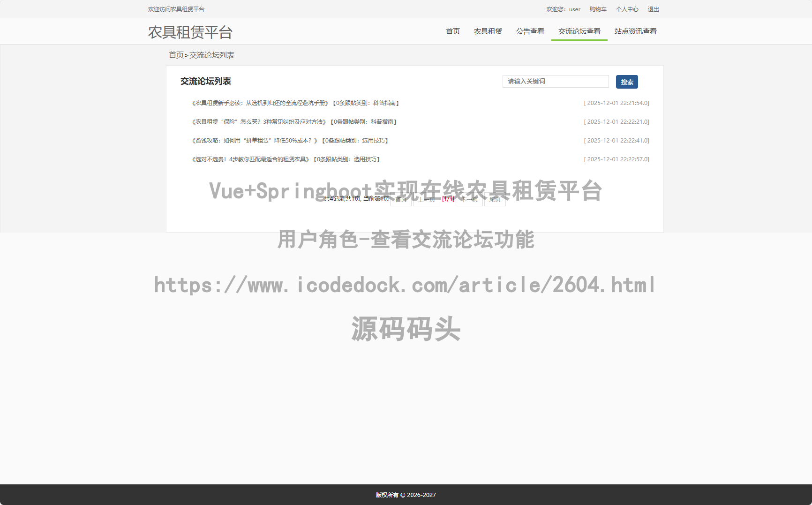Jump to last page with 尾页

495,200
